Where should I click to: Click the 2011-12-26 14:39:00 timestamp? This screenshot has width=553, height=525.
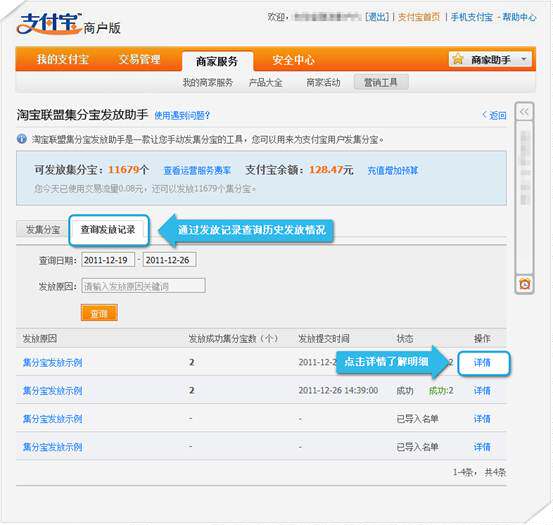point(338,390)
